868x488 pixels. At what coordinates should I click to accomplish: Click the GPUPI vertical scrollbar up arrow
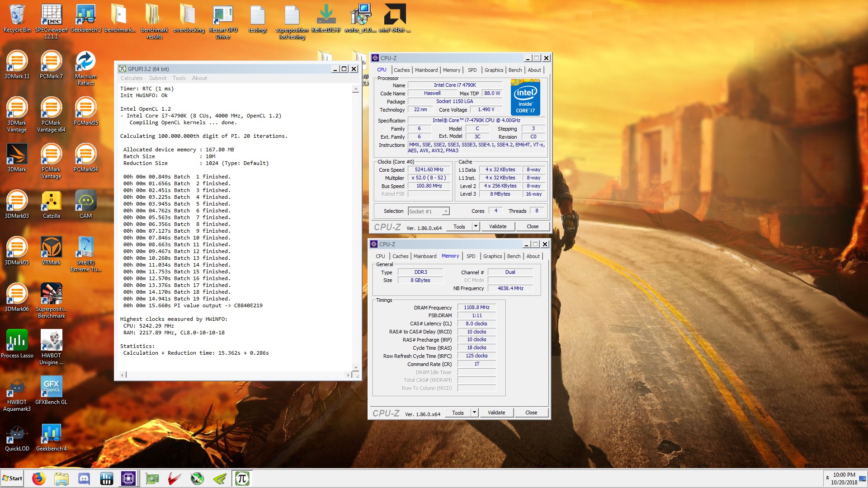pos(356,89)
